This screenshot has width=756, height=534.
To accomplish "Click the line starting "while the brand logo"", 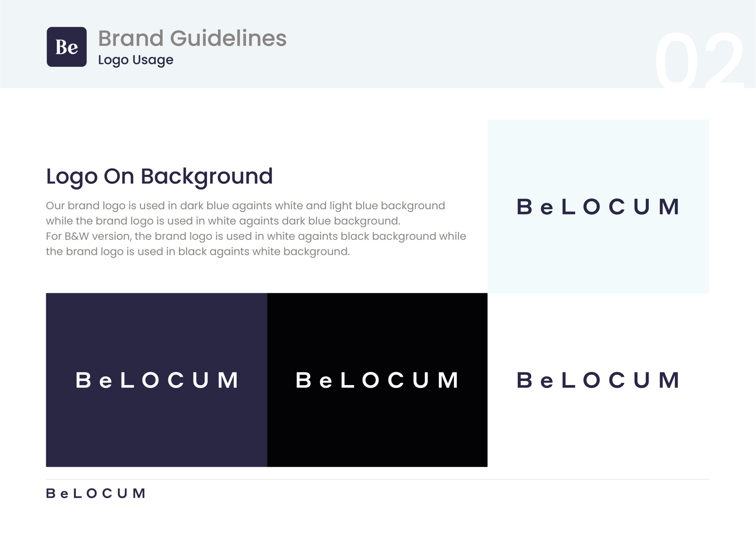I will pyautogui.click(x=223, y=221).
